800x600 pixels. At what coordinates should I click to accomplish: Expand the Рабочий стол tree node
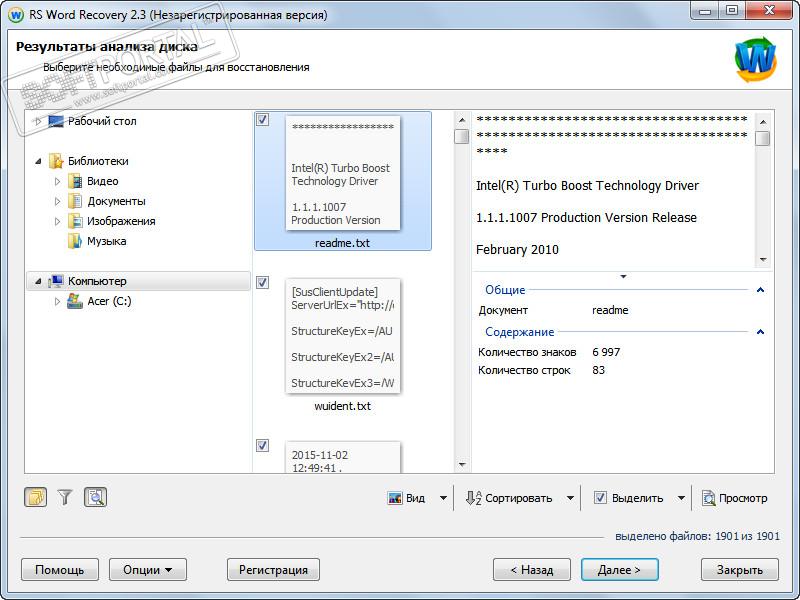tap(38, 121)
